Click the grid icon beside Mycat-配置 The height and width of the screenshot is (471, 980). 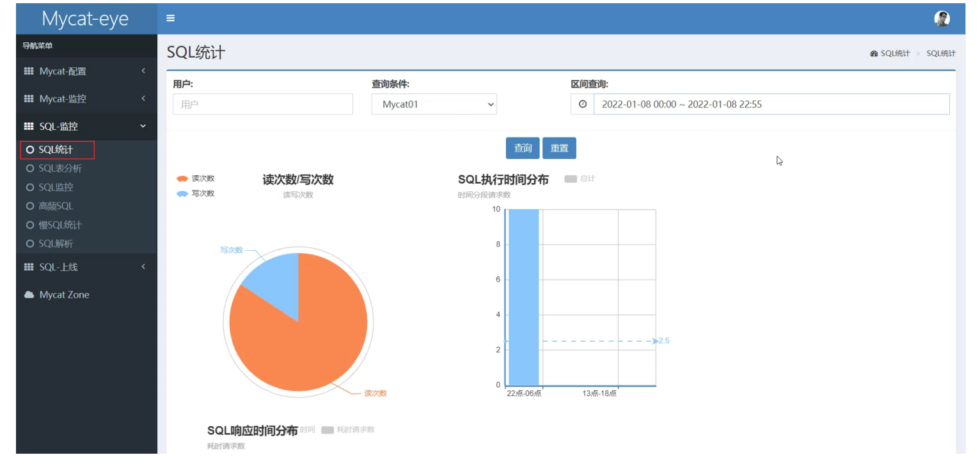(29, 71)
